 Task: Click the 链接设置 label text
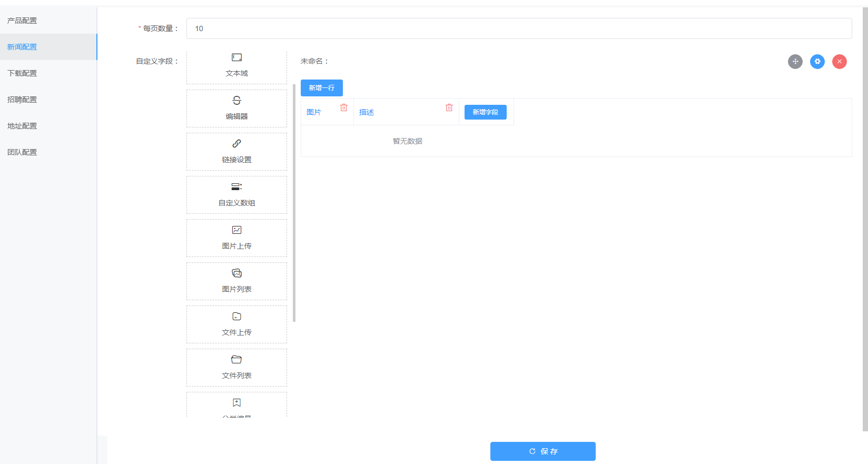236,160
